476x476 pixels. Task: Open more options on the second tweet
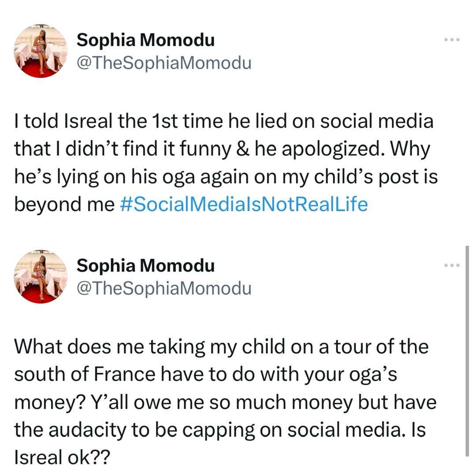(x=452, y=265)
